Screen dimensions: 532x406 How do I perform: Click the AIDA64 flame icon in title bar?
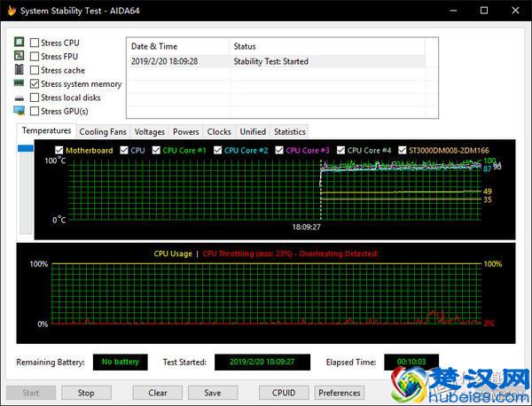(x=12, y=10)
